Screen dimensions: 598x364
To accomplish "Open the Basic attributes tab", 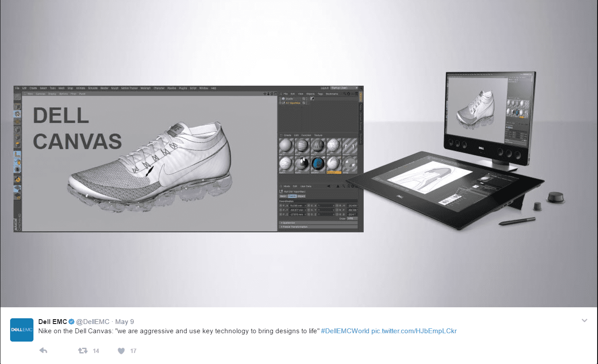I will (283, 196).
